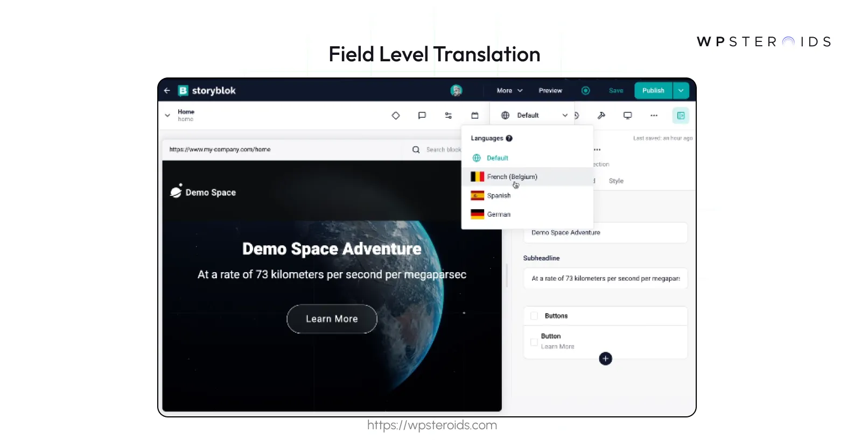Switch to the Style tab
The width and height of the screenshot is (868, 440).
[616, 181]
